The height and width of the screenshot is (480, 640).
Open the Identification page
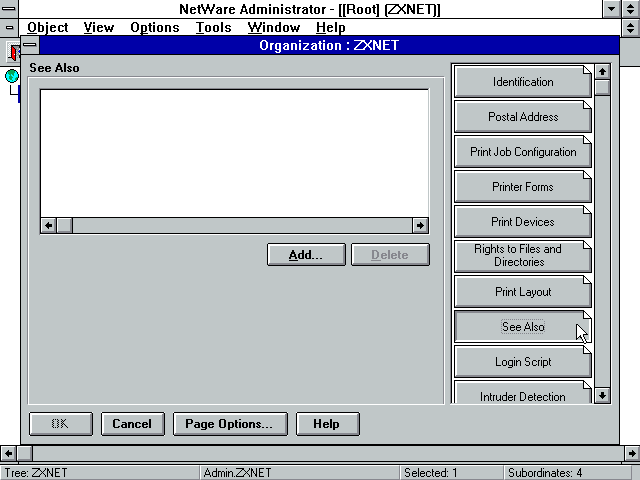(x=522, y=82)
